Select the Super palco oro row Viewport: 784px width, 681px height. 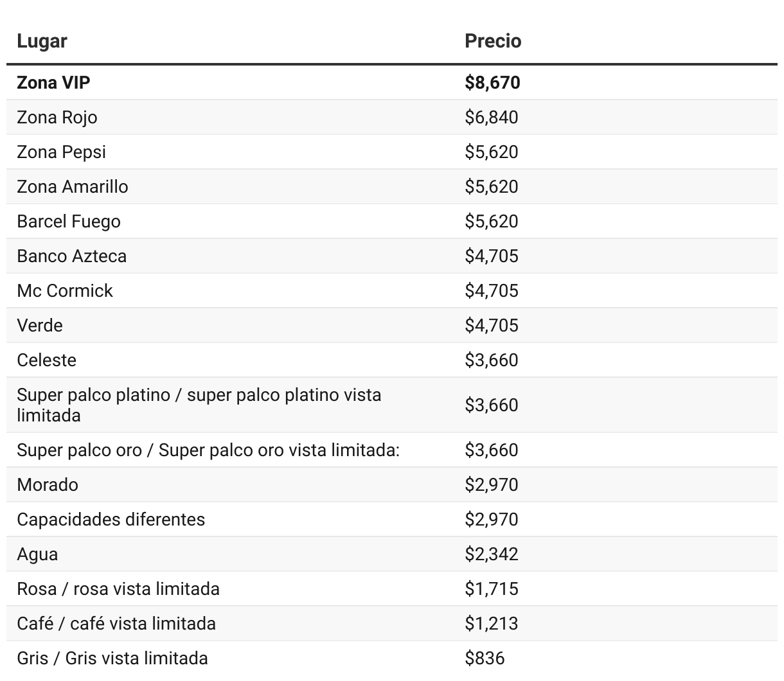pos(392,450)
